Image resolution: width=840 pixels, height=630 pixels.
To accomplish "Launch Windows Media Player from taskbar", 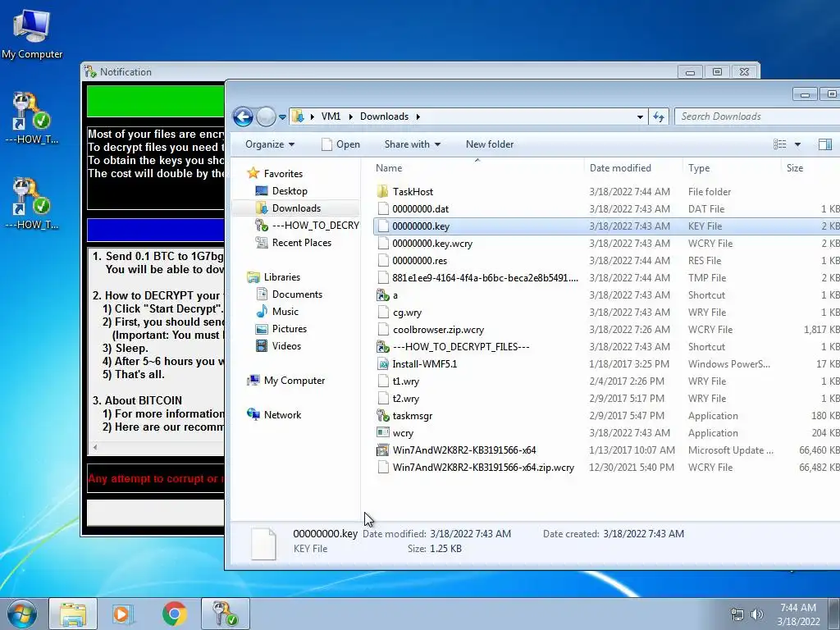I will [x=123, y=614].
